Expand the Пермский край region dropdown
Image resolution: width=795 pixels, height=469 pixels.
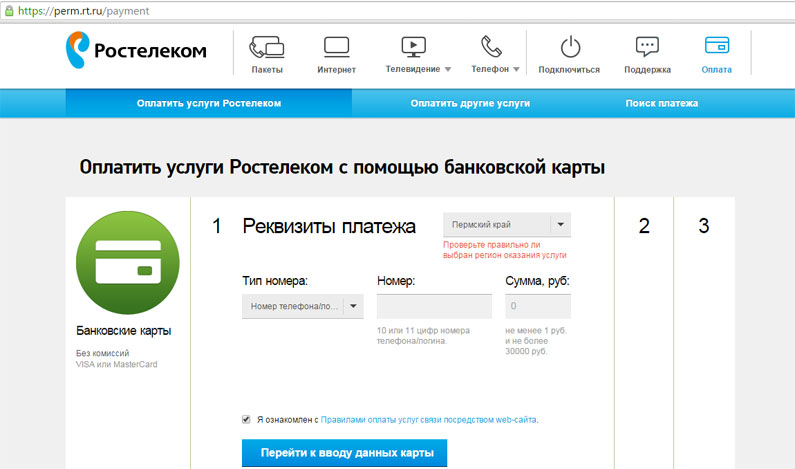pos(560,225)
